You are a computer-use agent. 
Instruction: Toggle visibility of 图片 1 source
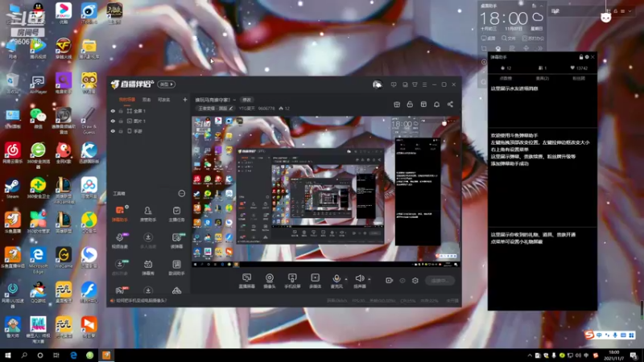[113, 121]
